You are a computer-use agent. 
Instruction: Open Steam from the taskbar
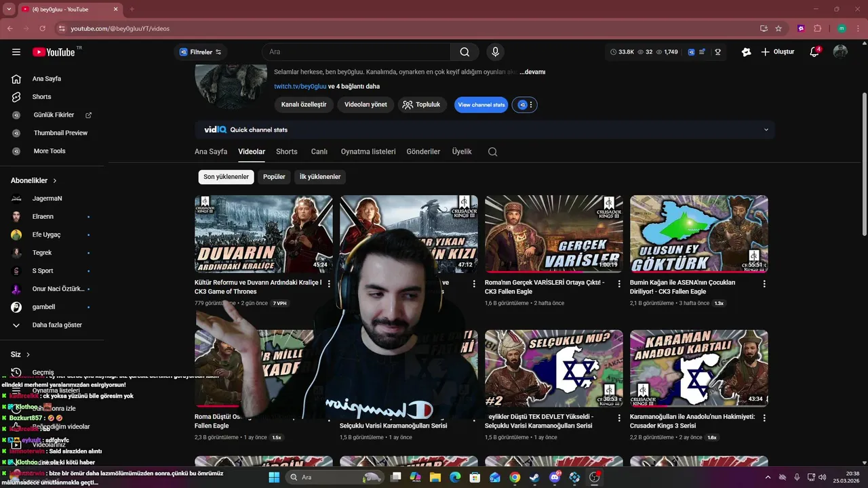534,477
